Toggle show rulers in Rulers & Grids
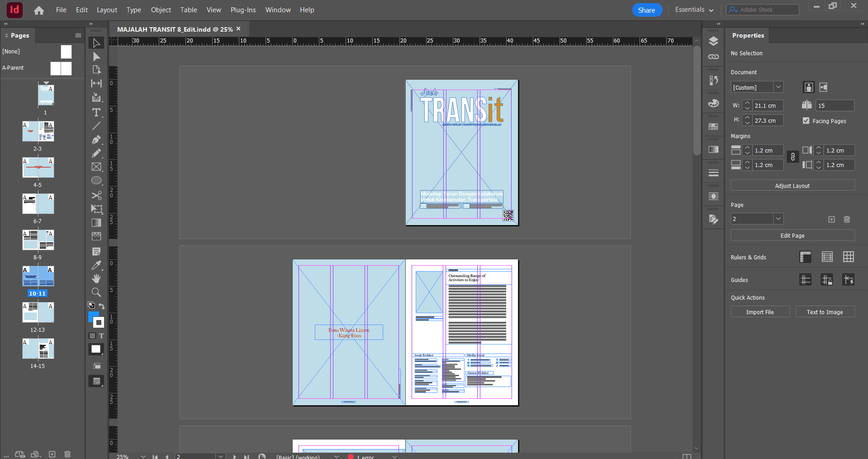The width and height of the screenshot is (868, 459). tap(805, 257)
